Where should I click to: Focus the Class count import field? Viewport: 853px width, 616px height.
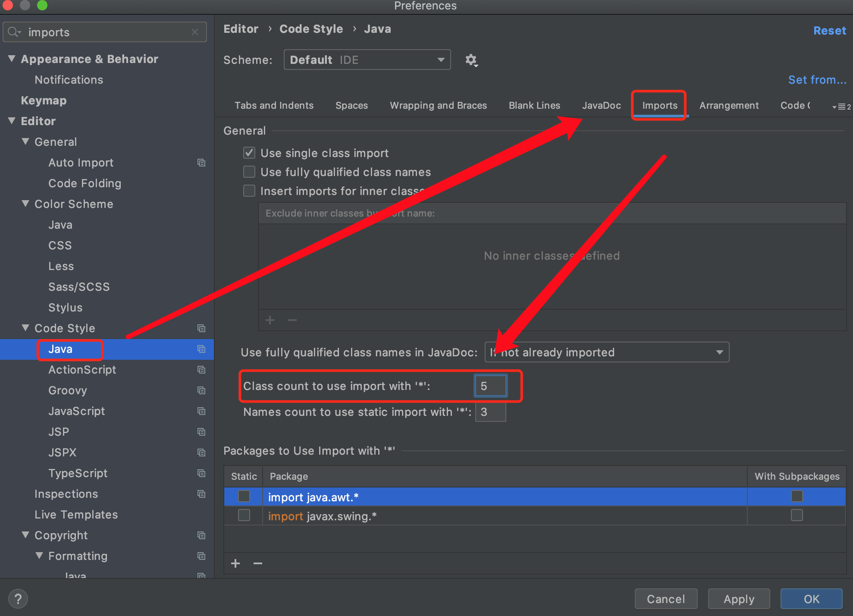pyautogui.click(x=490, y=386)
